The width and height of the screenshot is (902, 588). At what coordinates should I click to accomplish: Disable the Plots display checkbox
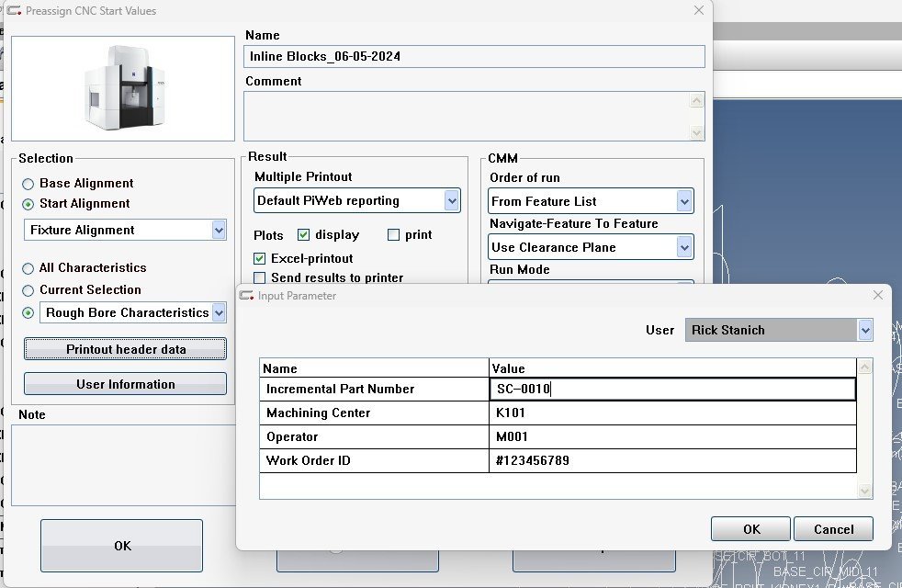(x=304, y=235)
